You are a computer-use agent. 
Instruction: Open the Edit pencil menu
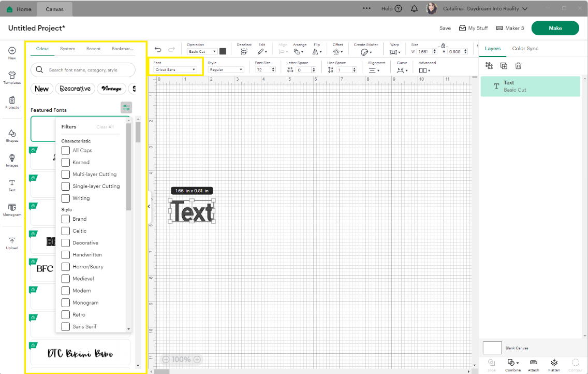(262, 51)
